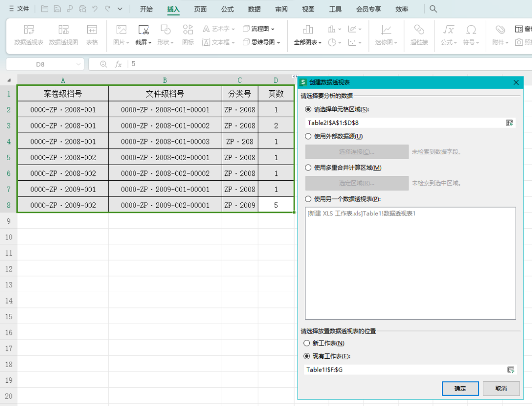Image resolution: width=532 pixels, height=406 pixels.
Task: Click the 选择连接 button
Action: coord(357,152)
